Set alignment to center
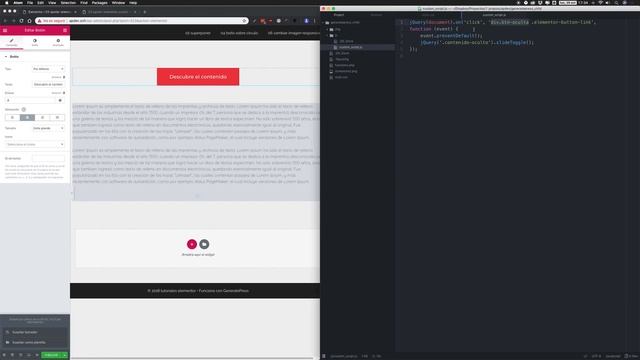This screenshot has height=360, width=640. [27, 118]
